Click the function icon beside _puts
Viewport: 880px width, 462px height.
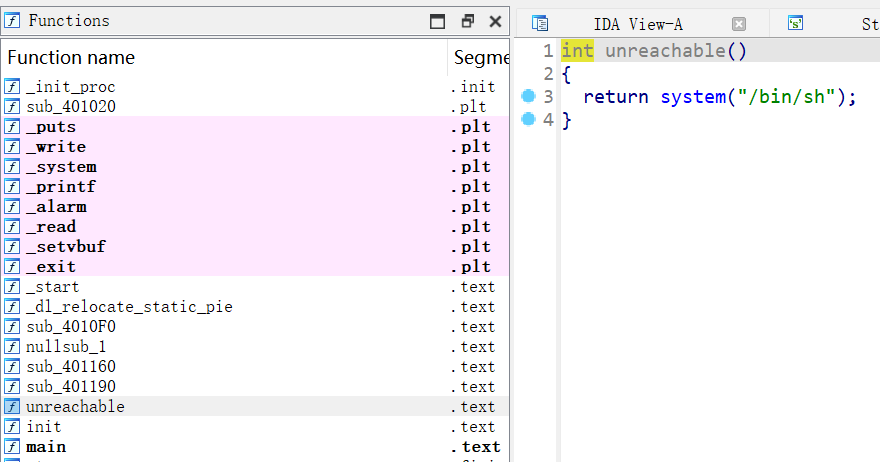[x=12, y=127]
